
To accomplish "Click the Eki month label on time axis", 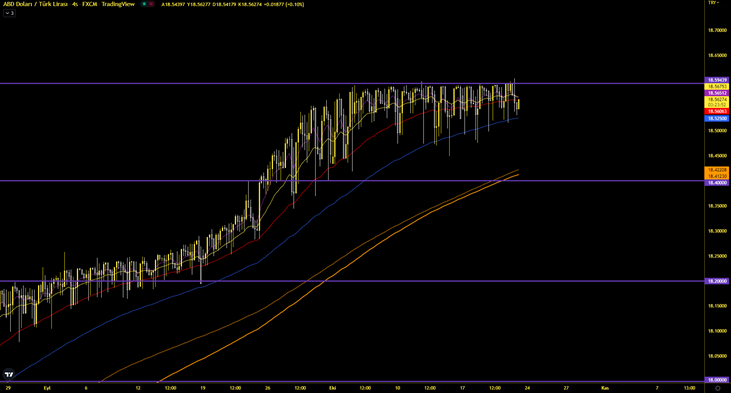I will tap(332, 388).
